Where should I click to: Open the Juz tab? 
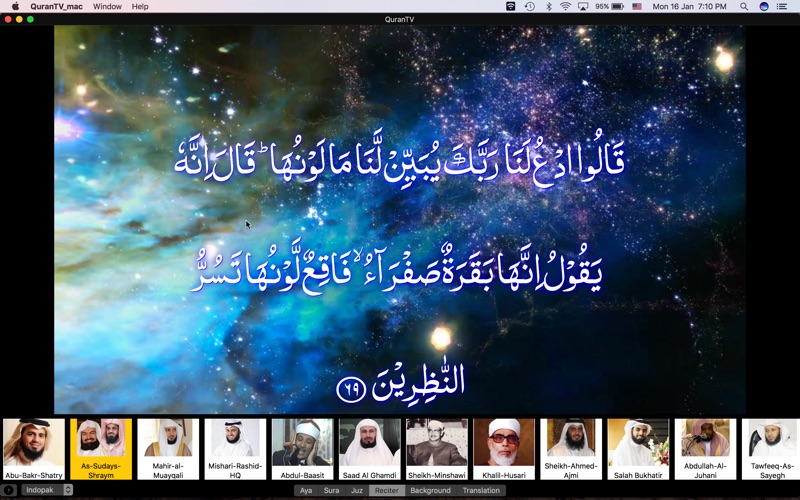click(x=357, y=490)
